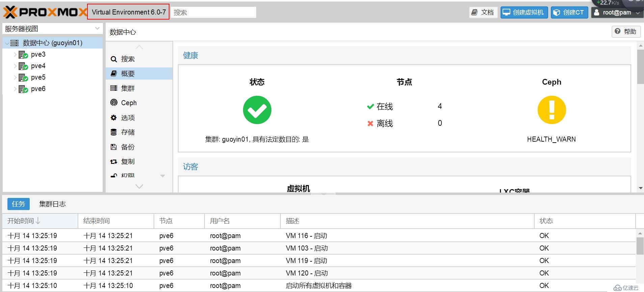644x292 pixels.
Task: Click the 创建虚拟机 button
Action: pyautogui.click(x=524, y=12)
